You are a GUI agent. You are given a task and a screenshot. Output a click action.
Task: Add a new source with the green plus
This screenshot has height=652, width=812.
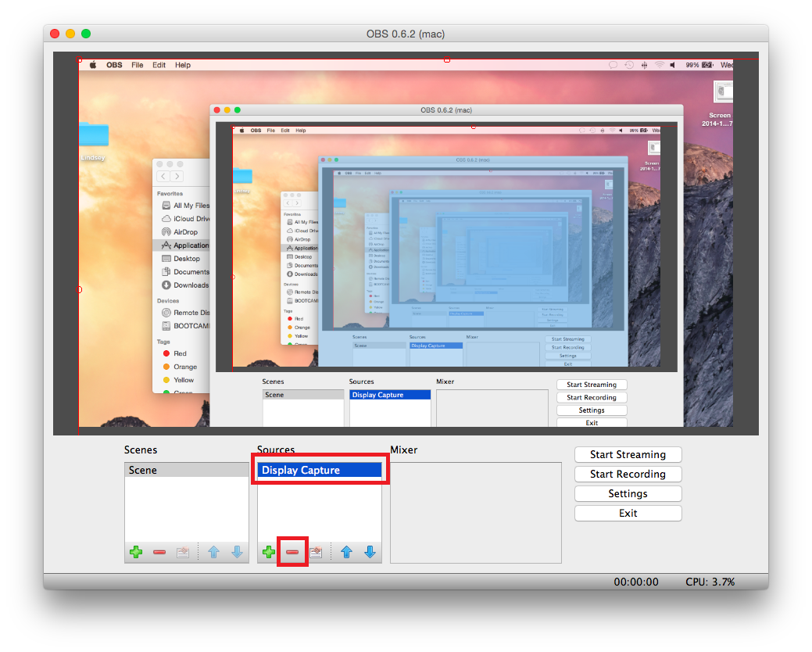point(269,552)
